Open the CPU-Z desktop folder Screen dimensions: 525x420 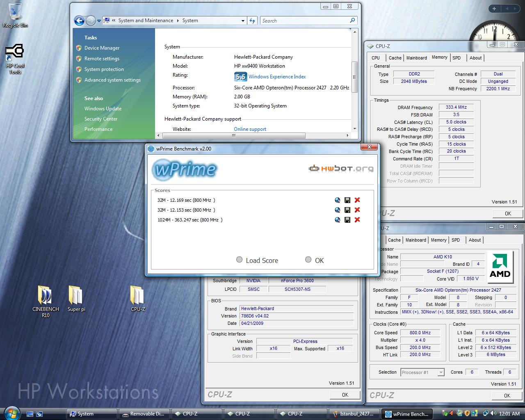click(137, 299)
